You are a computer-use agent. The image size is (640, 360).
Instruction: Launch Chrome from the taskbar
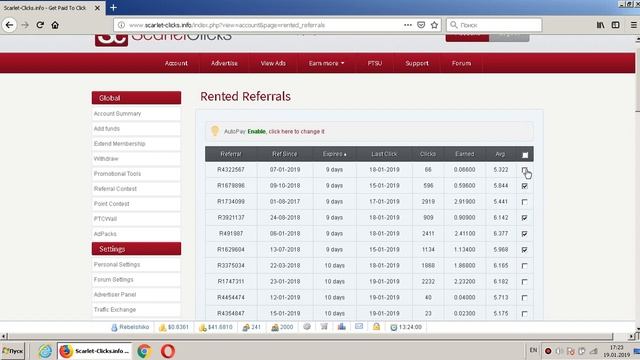tap(144, 351)
